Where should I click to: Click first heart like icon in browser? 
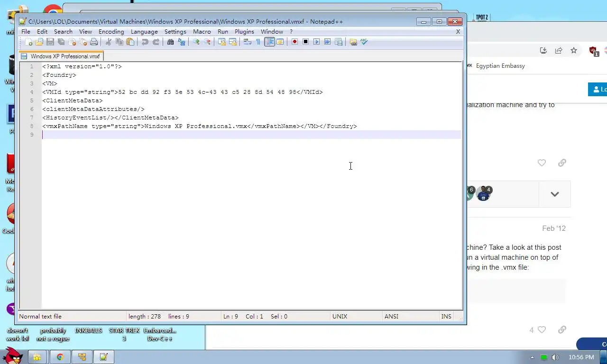tap(542, 163)
